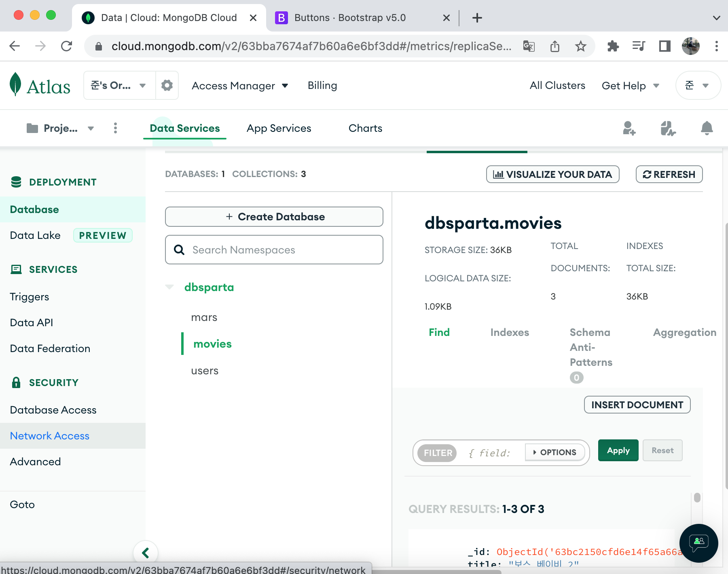
Task: Open Network Access in the sidebar
Action: pyautogui.click(x=73, y=436)
